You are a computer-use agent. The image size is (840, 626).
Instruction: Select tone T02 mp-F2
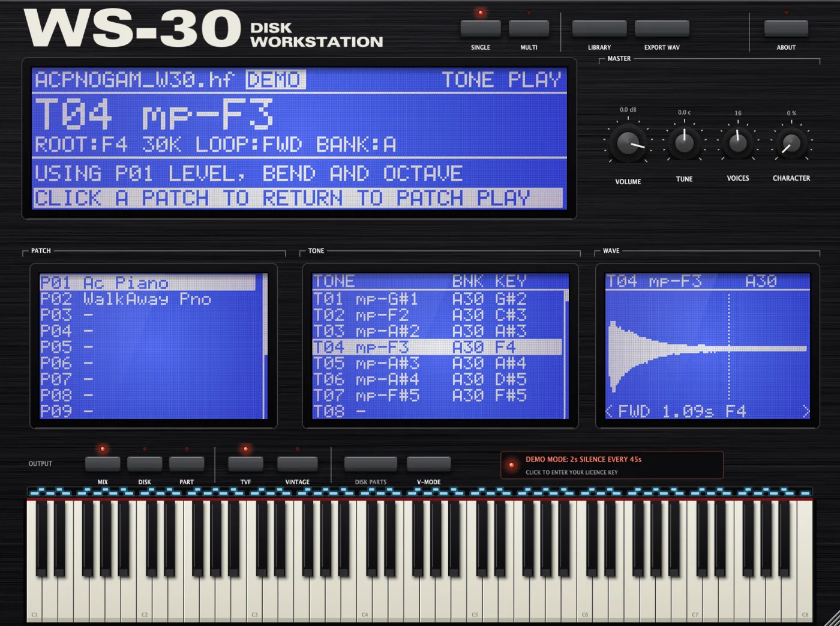(437, 315)
